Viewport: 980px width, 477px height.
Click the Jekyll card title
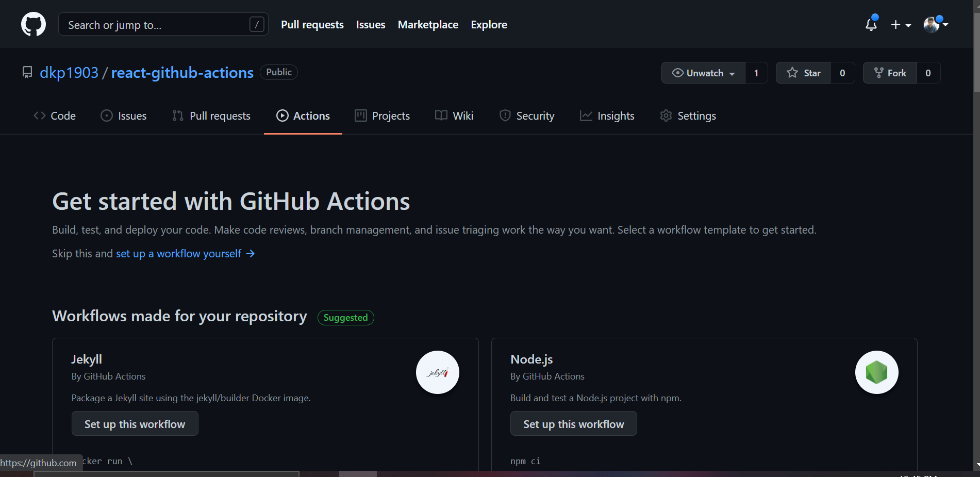(87, 359)
